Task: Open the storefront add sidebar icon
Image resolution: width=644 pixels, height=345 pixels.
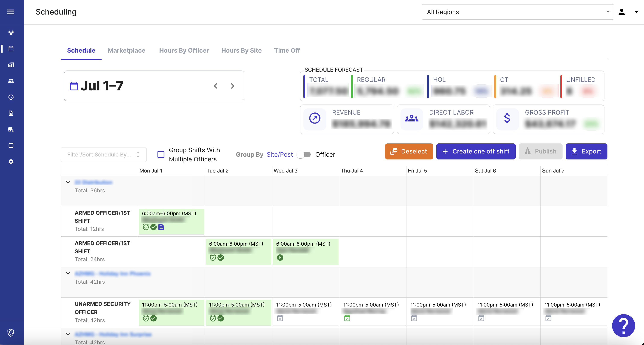Action: [11, 130]
